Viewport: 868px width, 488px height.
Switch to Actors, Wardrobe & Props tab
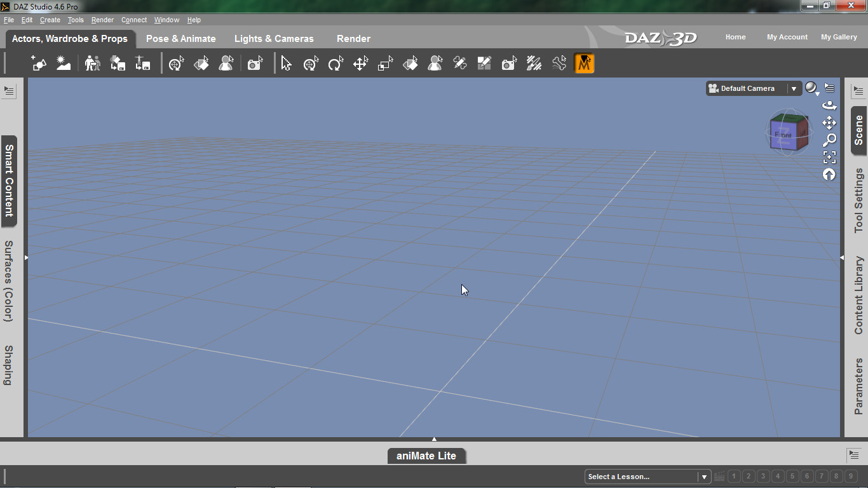(70, 39)
